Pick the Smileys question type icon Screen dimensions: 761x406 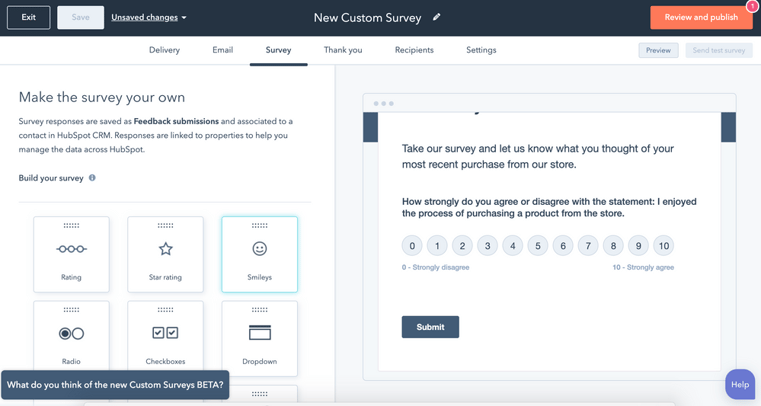(x=259, y=249)
